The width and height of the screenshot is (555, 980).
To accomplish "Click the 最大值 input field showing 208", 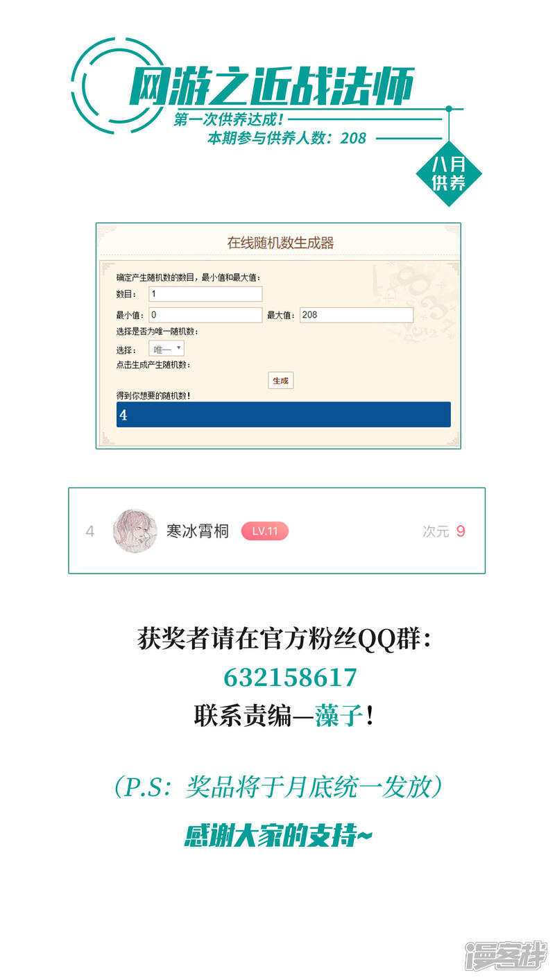I will pos(356,315).
